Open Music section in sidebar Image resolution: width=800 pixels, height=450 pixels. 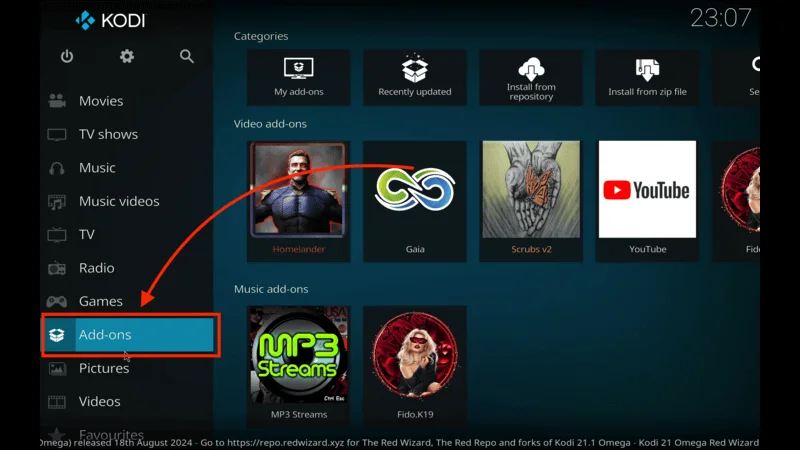click(127, 168)
